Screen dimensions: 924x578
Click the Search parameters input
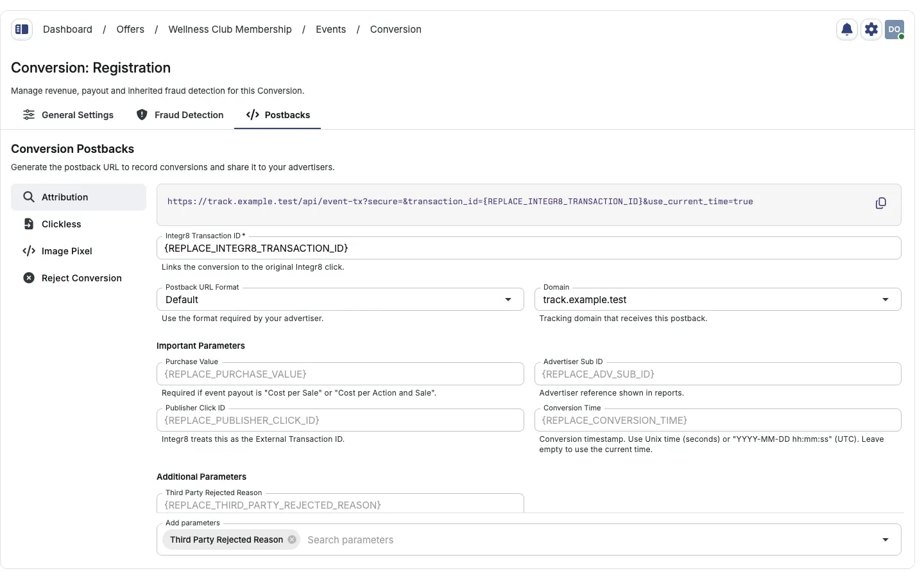589,540
